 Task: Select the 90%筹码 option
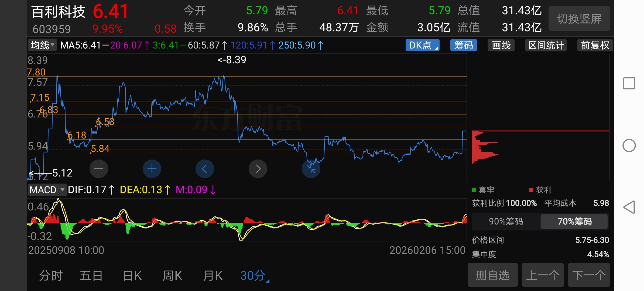pyautogui.click(x=506, y=221)
